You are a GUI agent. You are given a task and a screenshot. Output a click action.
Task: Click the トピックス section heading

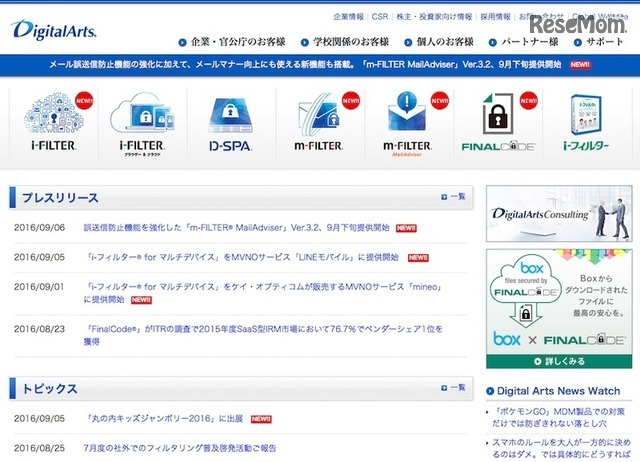[50, 389]
